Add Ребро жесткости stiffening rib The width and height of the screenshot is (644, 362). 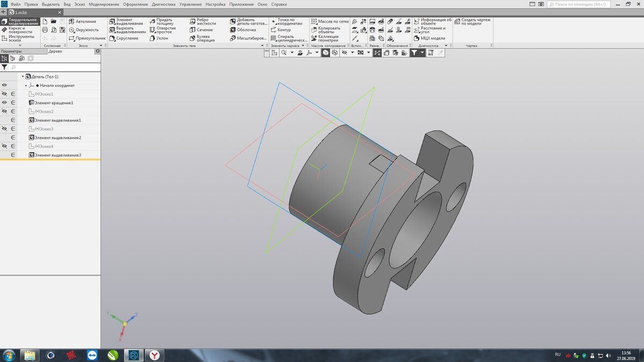click(x=202, y=22)
